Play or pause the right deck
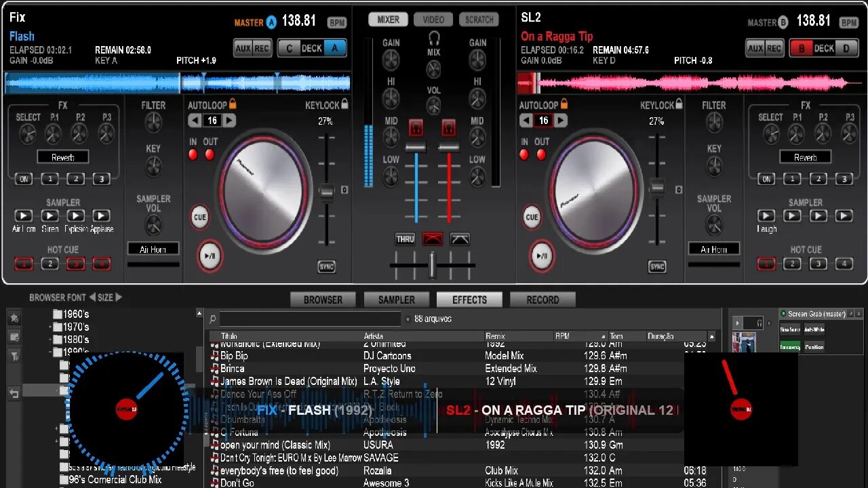 540,256
